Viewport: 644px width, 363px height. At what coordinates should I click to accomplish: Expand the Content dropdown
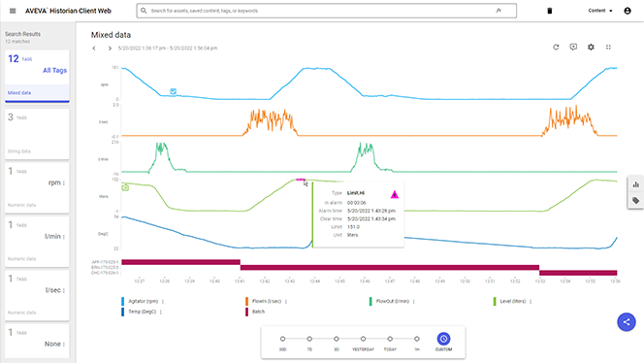(600, 11)
